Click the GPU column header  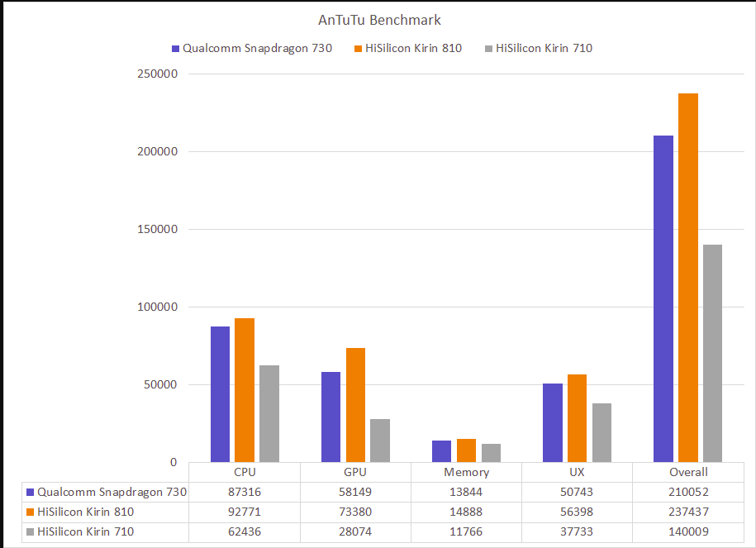[x=355, y=472]
